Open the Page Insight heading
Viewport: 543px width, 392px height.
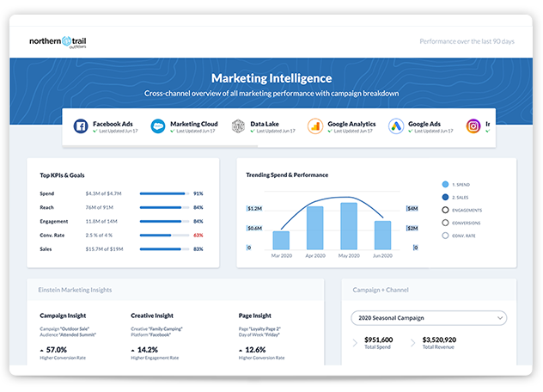(255, 315)
